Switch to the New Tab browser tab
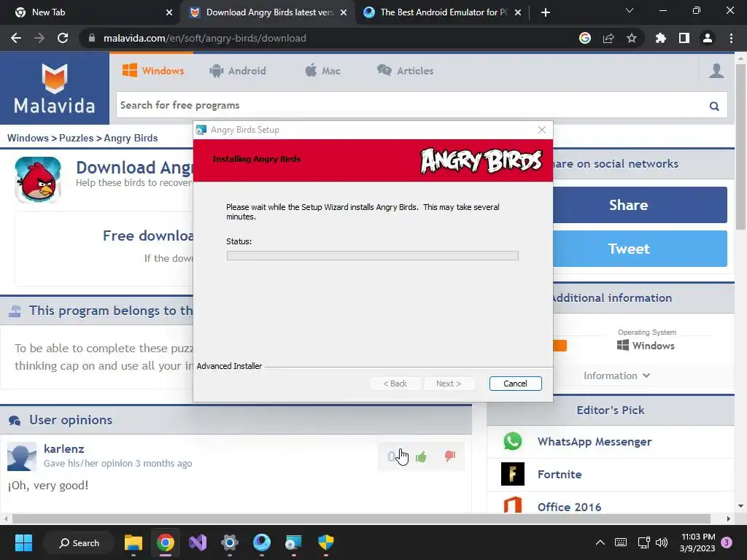 pos(90,12)
